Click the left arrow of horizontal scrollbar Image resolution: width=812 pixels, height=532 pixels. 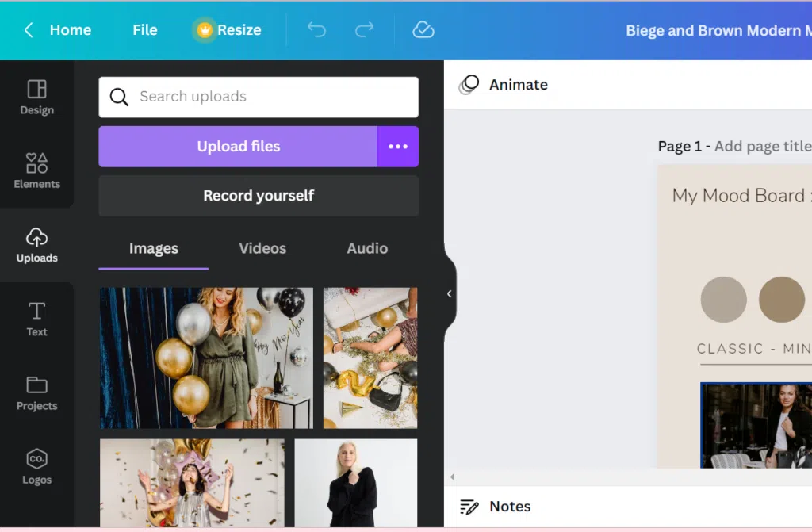[452, 477]
